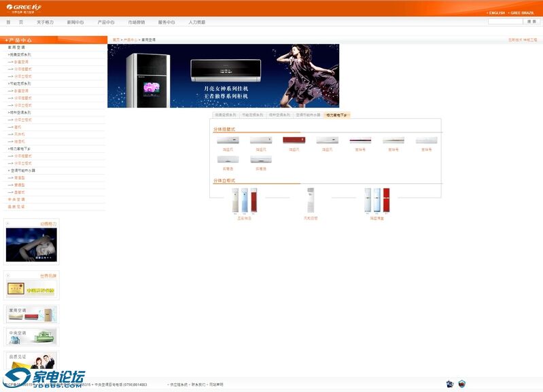Viewport: 543px width, 392px height.
Task: Expand the 空调节能热水器 sidebar group
Action: (x=22, y=171)
